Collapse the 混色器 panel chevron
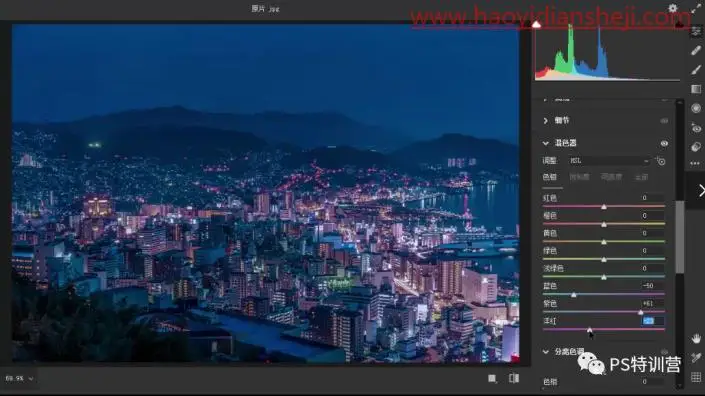The height and width of the screenshot is (396, 705). (546, 143)
